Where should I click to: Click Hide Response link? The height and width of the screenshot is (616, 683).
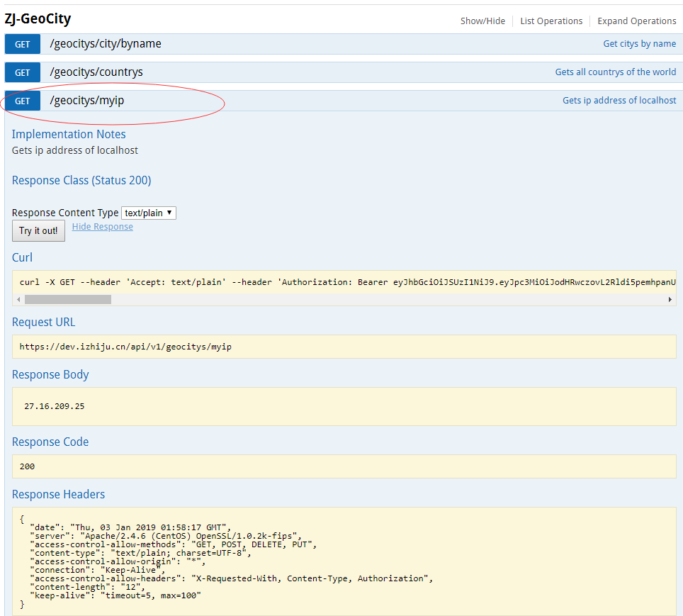tap(102, 227)
